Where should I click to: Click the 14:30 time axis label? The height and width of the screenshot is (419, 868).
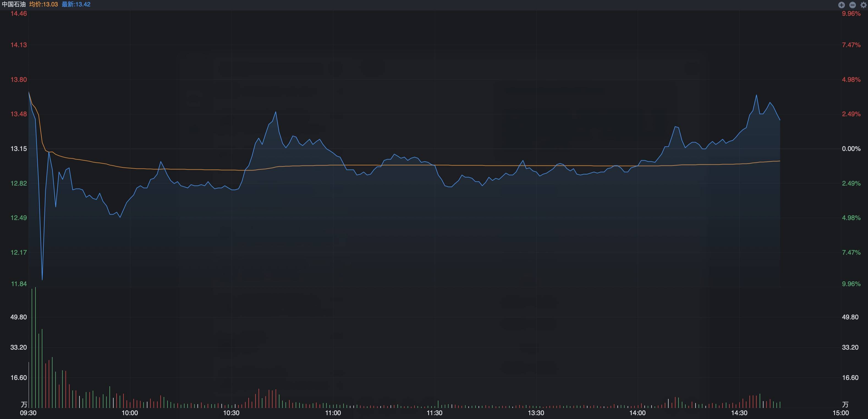739,413
